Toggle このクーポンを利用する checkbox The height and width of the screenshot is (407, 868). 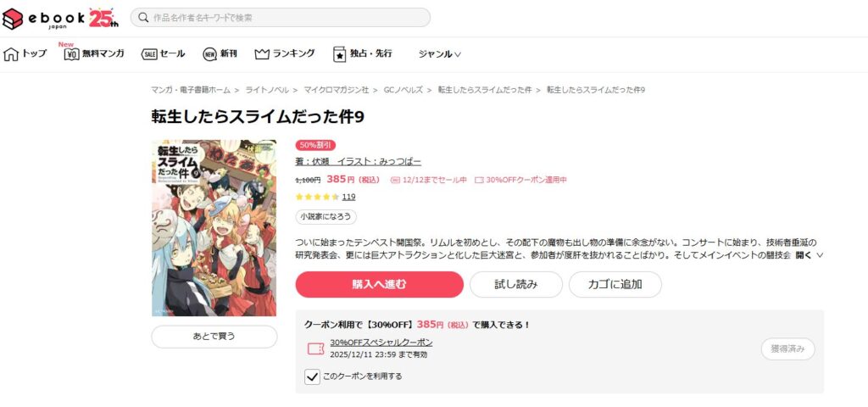(x=312, y=376)
